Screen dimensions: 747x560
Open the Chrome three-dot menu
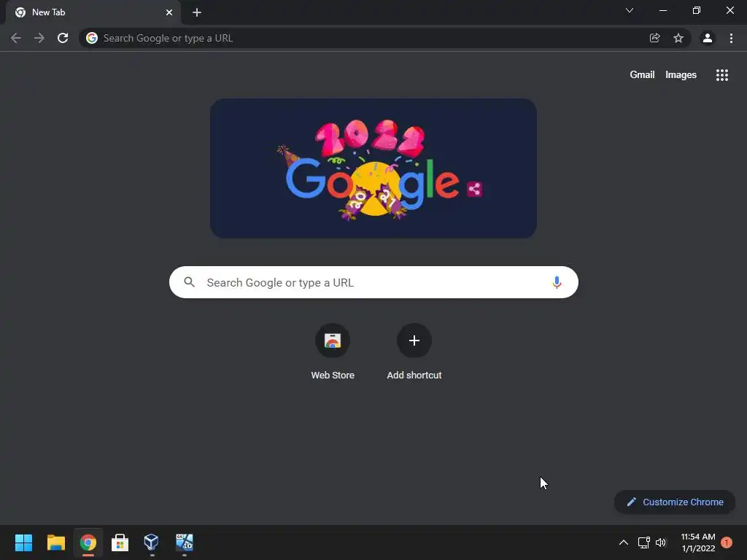(731, 38)
